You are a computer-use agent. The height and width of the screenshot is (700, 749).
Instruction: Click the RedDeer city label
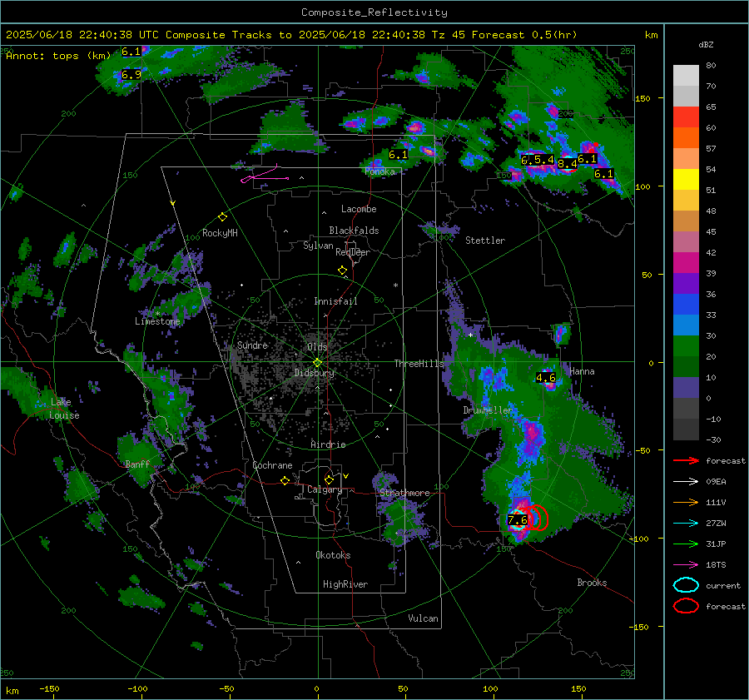point(353,252)
